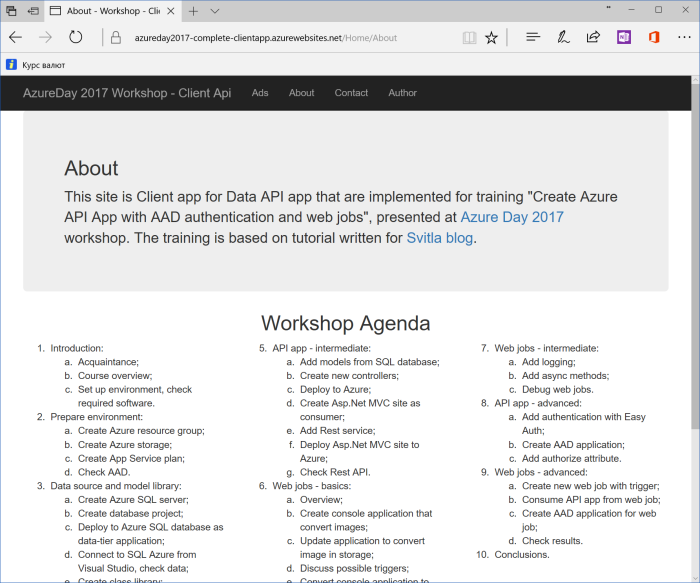The height and width of the screenshot is (583, 700).
Task: Click the address bar URL
Action: pos(266,38)
